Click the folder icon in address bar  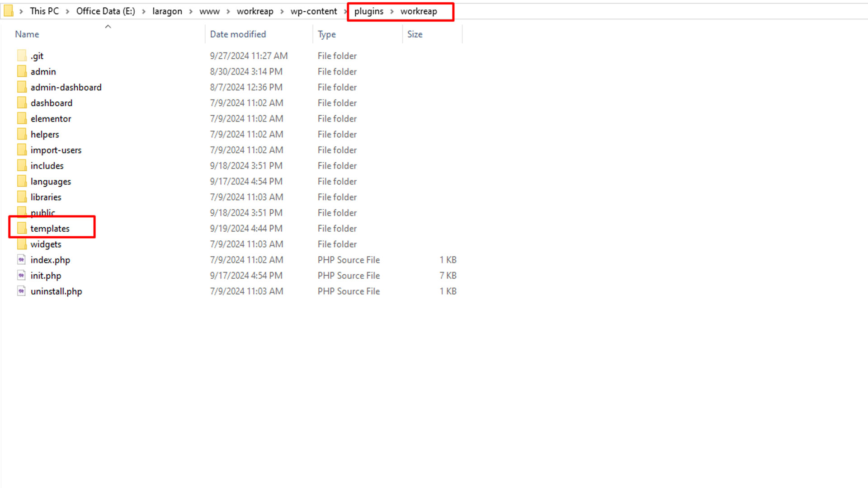[x=8, y=11]
